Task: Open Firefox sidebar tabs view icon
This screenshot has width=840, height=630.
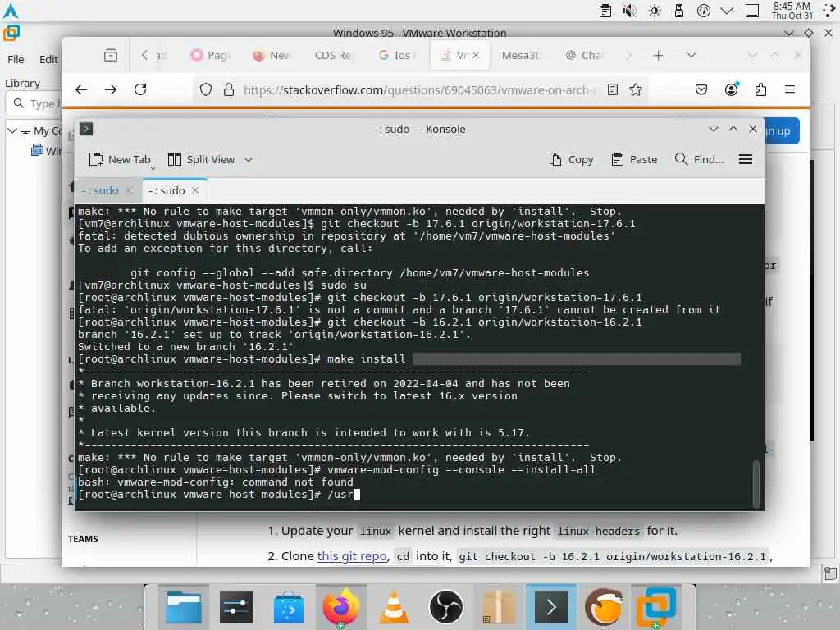Action: (111, 55)
